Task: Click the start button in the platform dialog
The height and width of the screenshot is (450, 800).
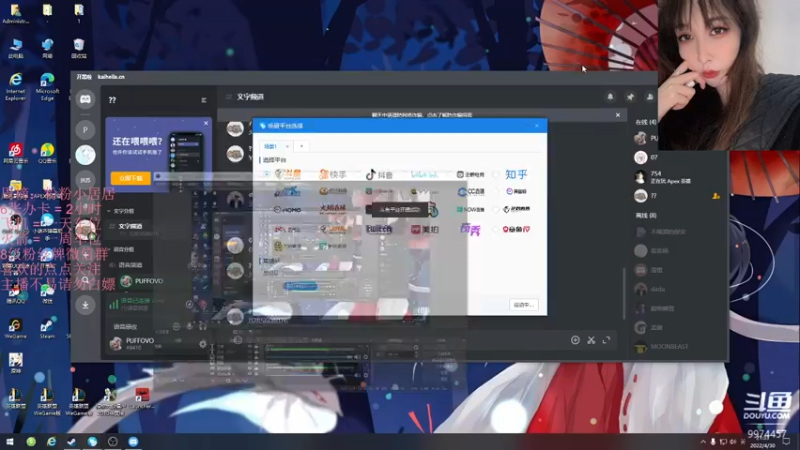Action: pos(523,305)
